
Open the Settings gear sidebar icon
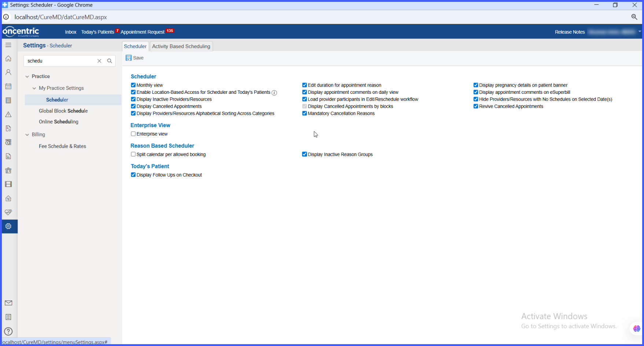tap(8, 226)
